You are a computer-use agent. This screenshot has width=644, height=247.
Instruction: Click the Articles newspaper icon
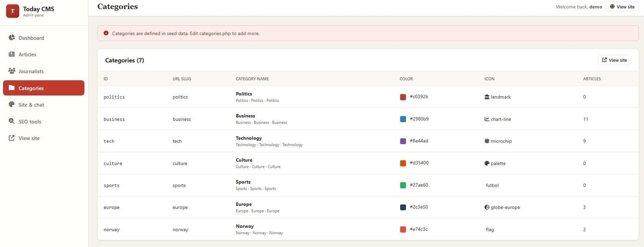click(x=12, y=54)
